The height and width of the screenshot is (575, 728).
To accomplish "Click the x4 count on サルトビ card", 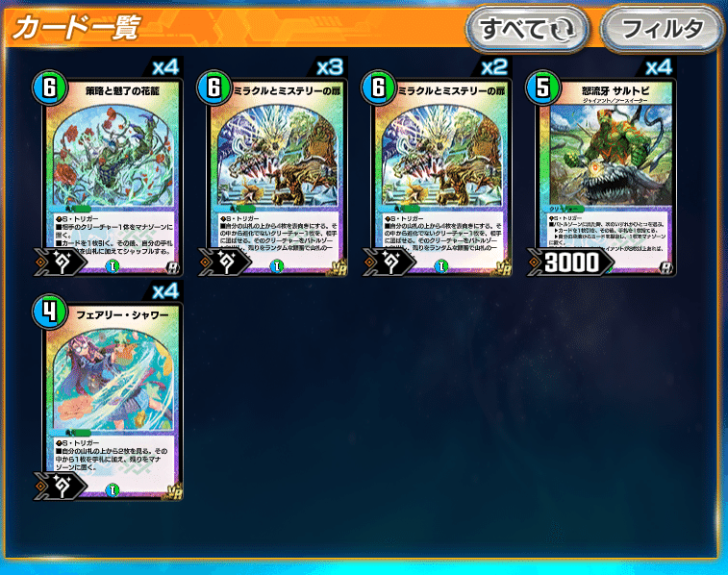I will tap(660, 67).
